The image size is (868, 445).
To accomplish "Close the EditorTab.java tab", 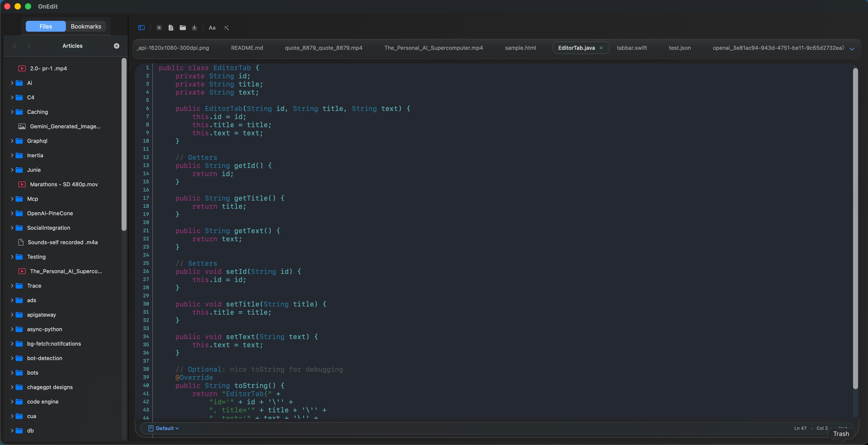I will pyautogui.click(x=602, y=48).
